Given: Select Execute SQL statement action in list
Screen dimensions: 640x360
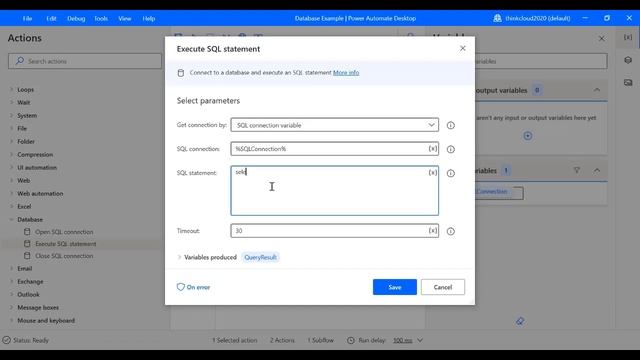Looking at the screenshot, I should point(65,244).
